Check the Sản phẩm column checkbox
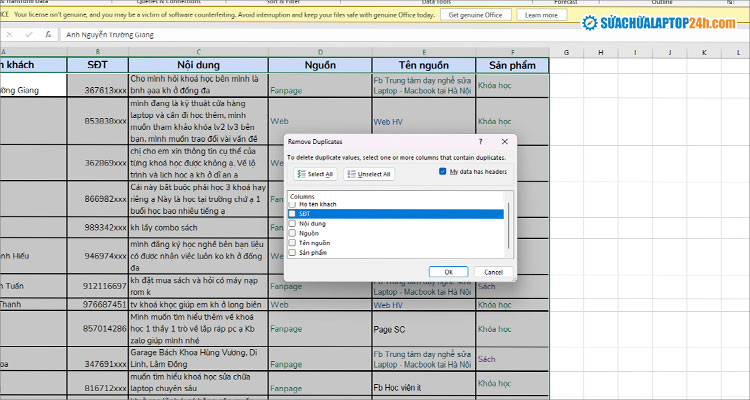 pyautogui.click(x=292, y=252)
